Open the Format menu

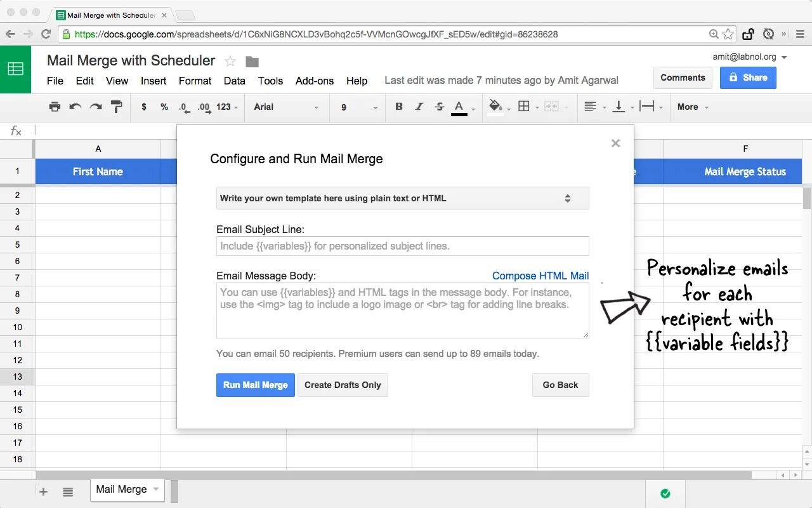click(x=195, y=81)
